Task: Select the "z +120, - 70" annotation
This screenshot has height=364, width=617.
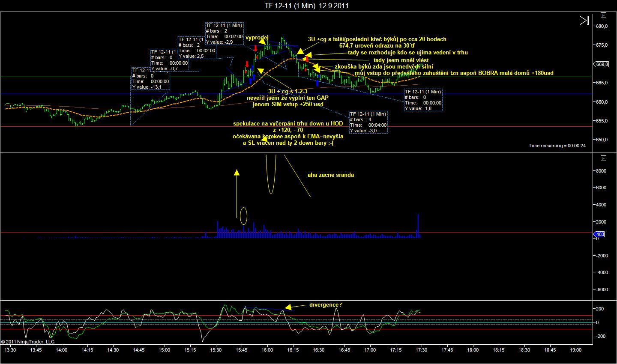Action: (x=288, y=130)
